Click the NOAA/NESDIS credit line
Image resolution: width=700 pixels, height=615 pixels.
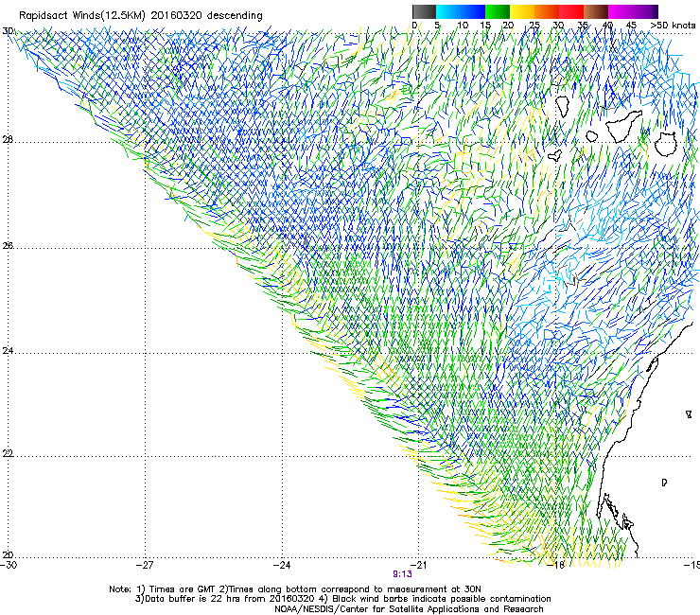point(409,609)
